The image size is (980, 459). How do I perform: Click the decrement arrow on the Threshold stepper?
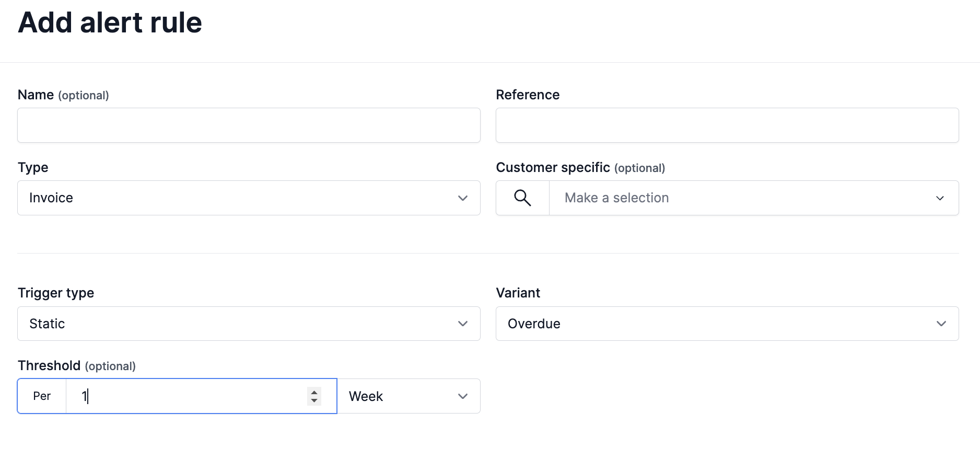(x=314, y=400)
